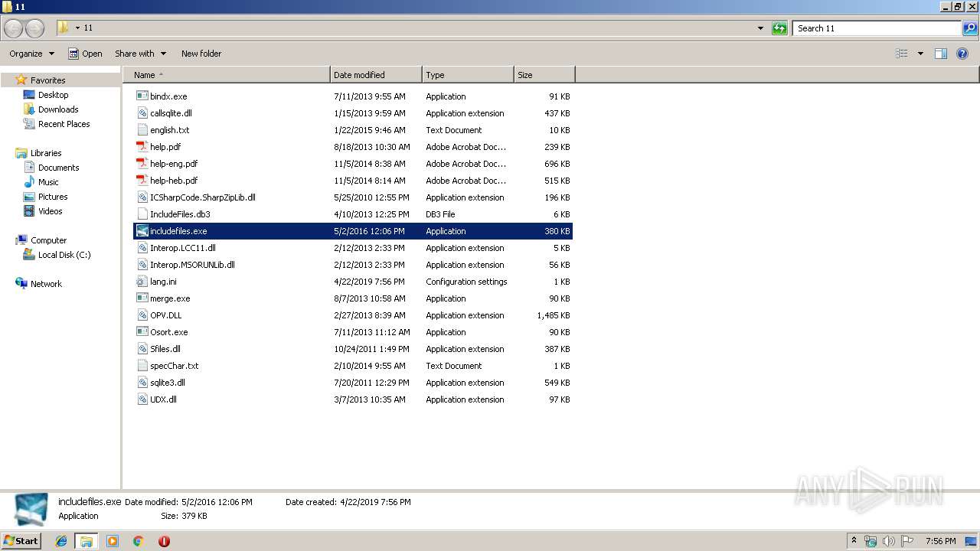
Task: Select the Sfiles.dll file name
Action: click(165, 349)
